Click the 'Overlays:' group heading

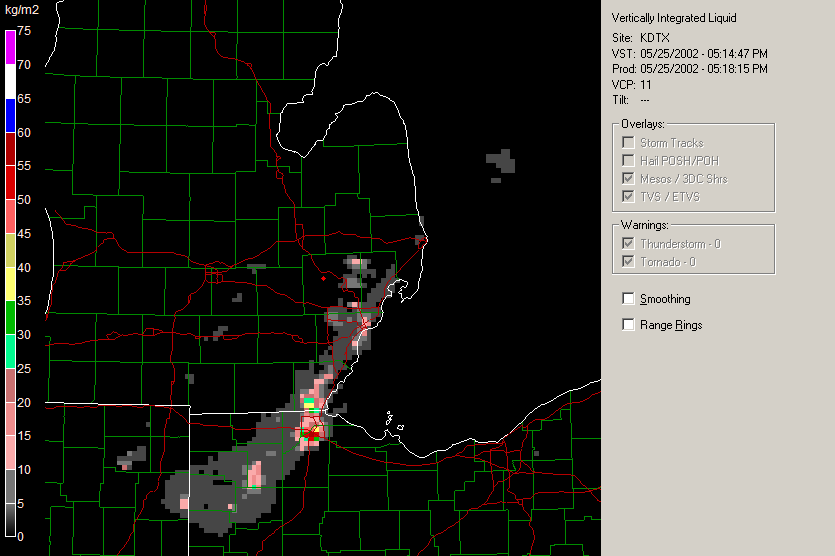pyautogui.click(x=643, y=124)
